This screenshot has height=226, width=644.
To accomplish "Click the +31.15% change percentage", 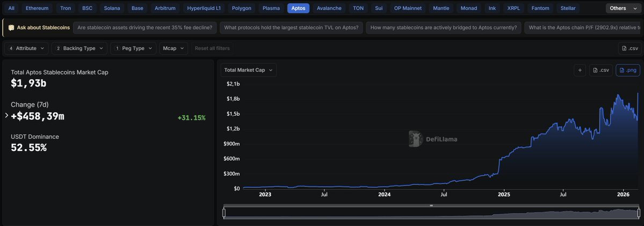I will pos(191,118).
